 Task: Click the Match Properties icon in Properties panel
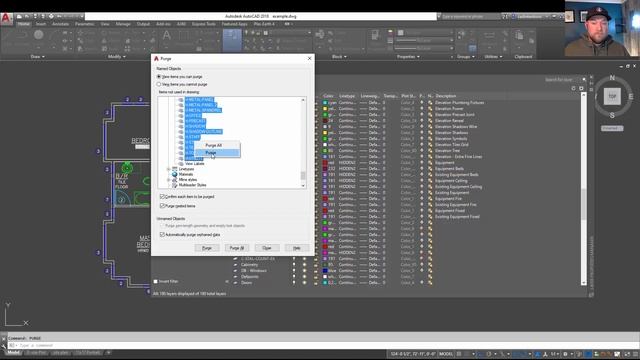375,36
